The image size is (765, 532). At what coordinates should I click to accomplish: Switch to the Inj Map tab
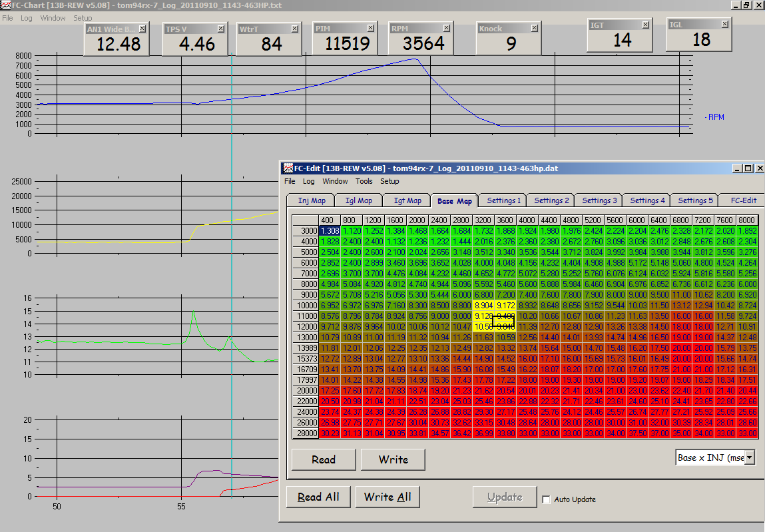[x=312, y=200]
